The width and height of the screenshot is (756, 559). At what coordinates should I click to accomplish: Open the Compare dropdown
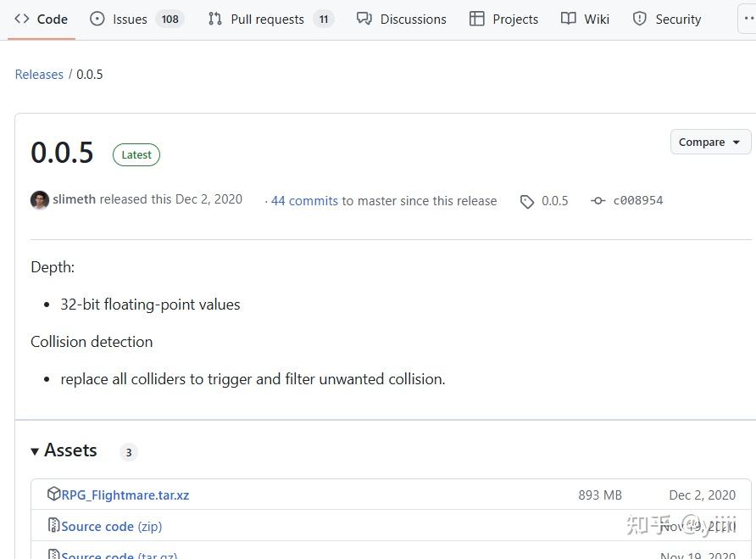710,143
